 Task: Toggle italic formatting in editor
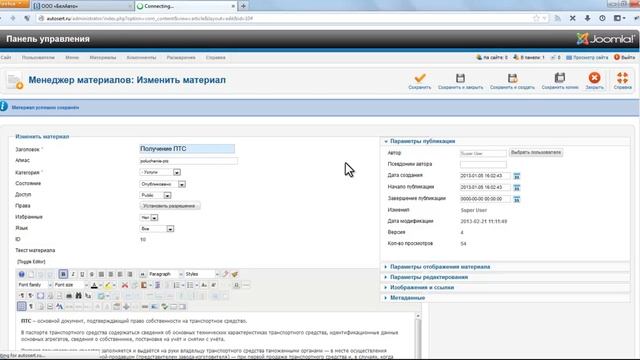[x=73, y=274]
